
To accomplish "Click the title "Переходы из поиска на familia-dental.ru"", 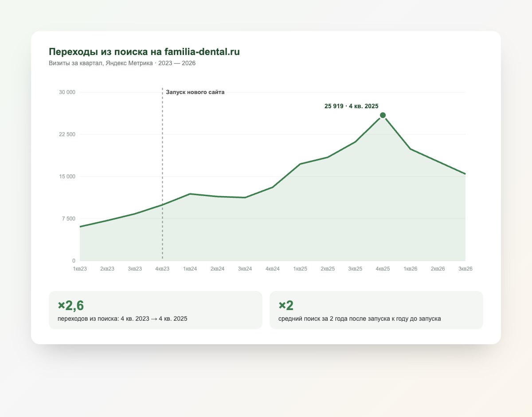I will click(x=144, y=51).
